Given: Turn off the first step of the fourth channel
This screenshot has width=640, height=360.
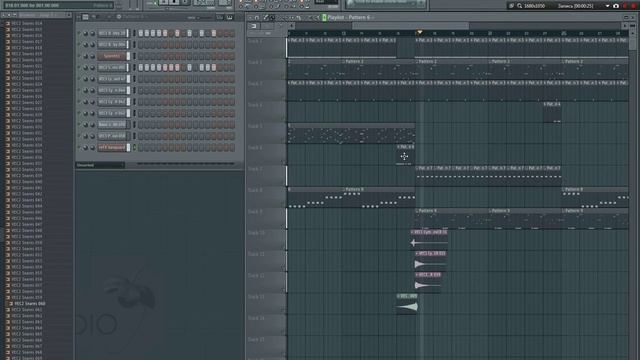Looking at the screenshot, I should [141, 67].
